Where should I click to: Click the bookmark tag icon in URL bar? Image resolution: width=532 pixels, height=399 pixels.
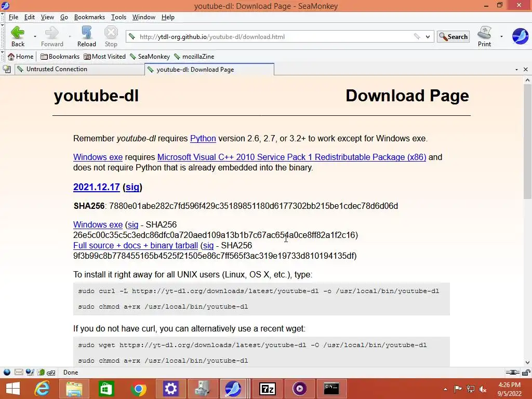pos(417,36)
